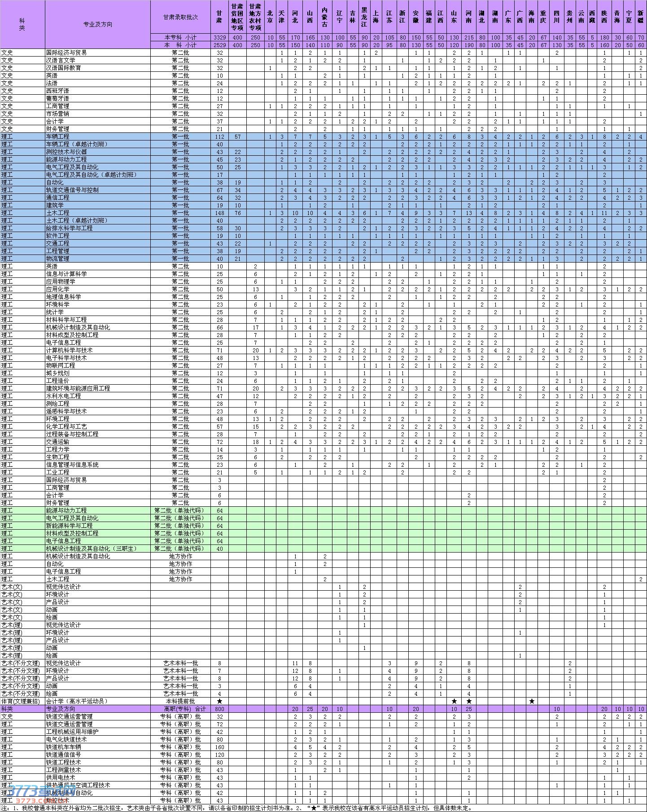Select the 甘肃录取批次 column header

pos(180,17)
